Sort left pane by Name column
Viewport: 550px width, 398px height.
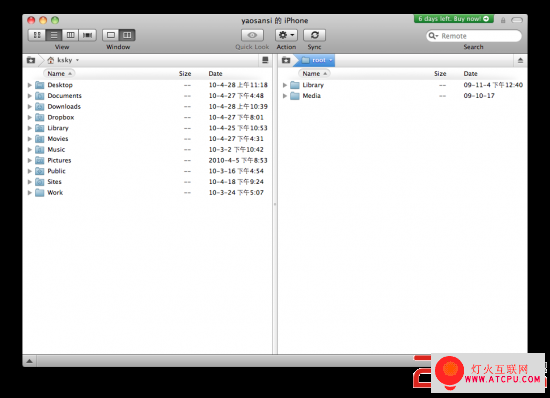(x=59, y=74)
